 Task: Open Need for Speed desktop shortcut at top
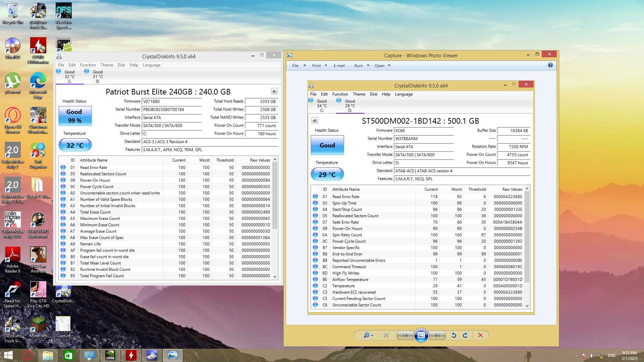click(64, 16)
